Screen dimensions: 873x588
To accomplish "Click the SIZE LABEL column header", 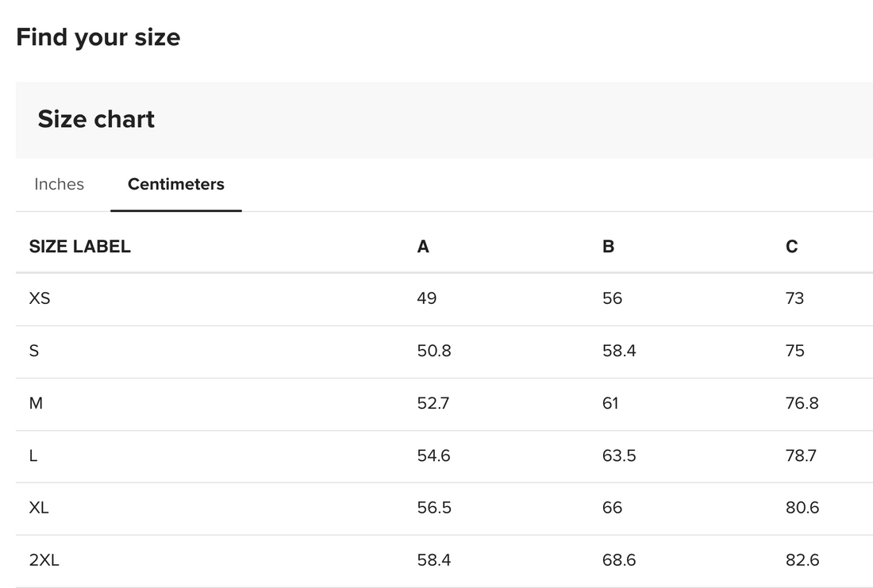I will click(79, 247).
